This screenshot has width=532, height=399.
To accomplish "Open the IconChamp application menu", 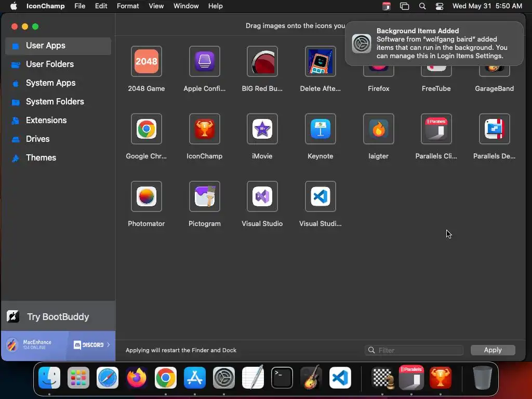I will tap(46, 6).
